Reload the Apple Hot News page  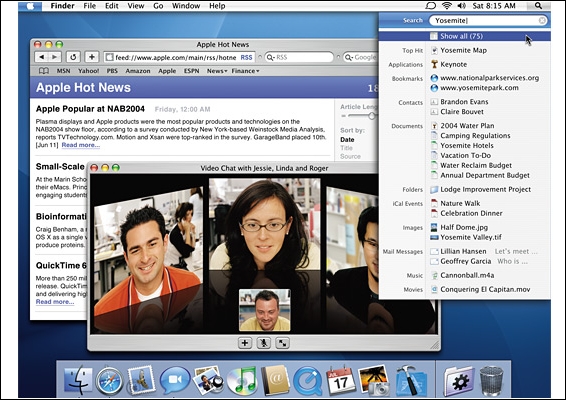point(73,57)
